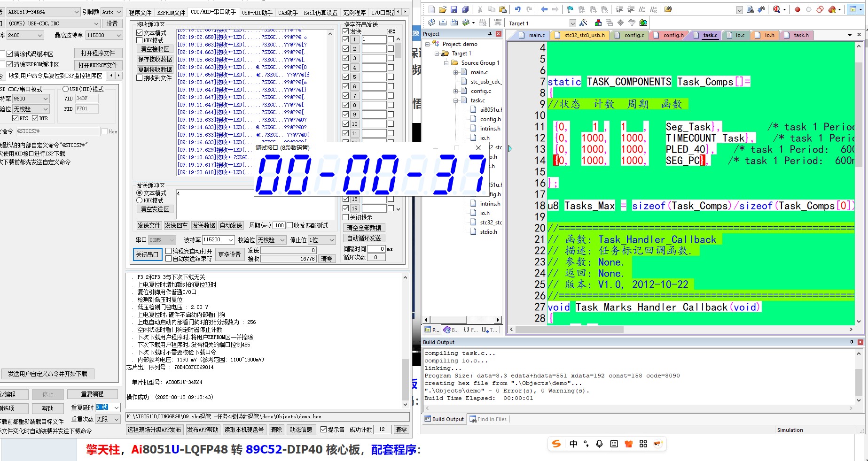Open Options for Target wand icon
Screen dimensions: 868x461
(583, 23)
